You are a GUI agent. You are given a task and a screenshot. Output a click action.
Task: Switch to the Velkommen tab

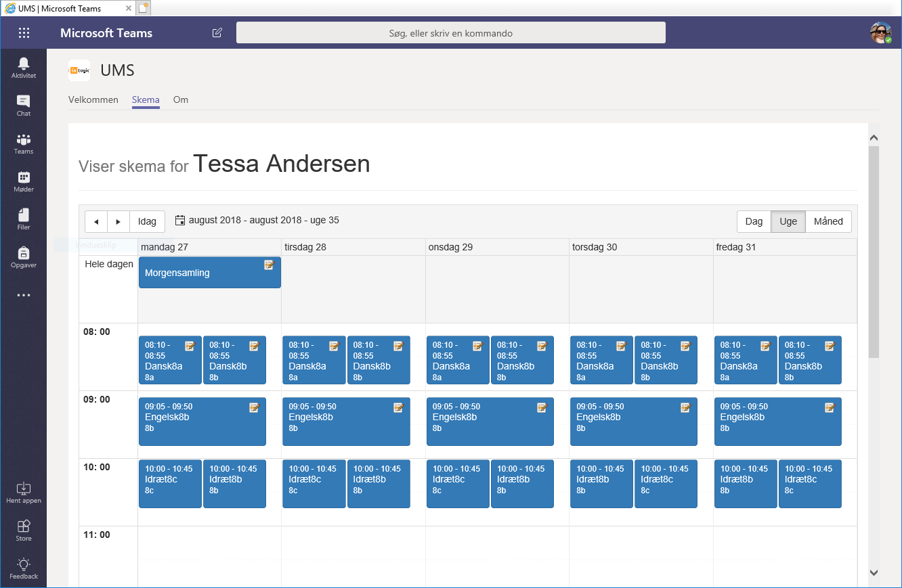pos(93,99)
